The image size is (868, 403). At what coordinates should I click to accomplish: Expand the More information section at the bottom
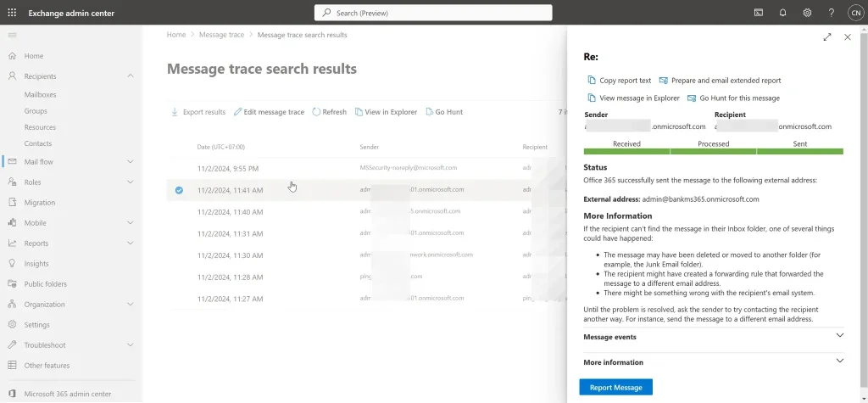click(714, 362)
